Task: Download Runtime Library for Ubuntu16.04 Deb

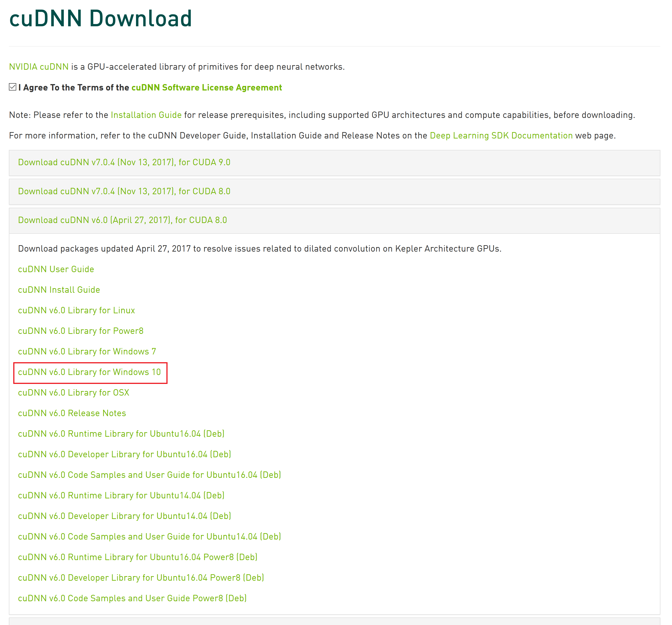Action: tap(121, 434)
